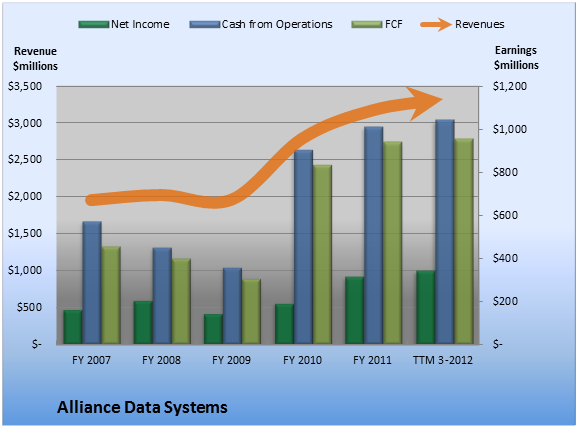Screen dimensions: 577x427
Task: Click the $500 left axis label
Action: 29,307
